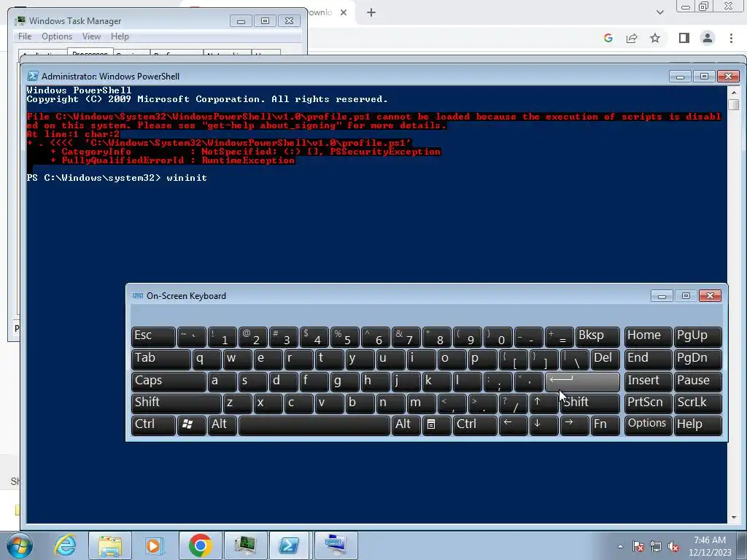
Task: Click the Google icon in Chrome address bar
Action: coord(608,38)
